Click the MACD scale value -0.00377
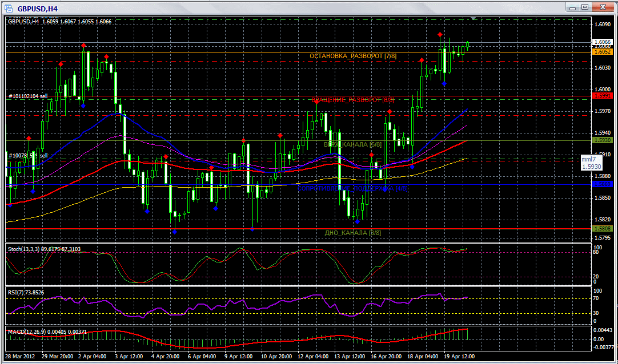618x364 pixels. click(x=603, y=347)
